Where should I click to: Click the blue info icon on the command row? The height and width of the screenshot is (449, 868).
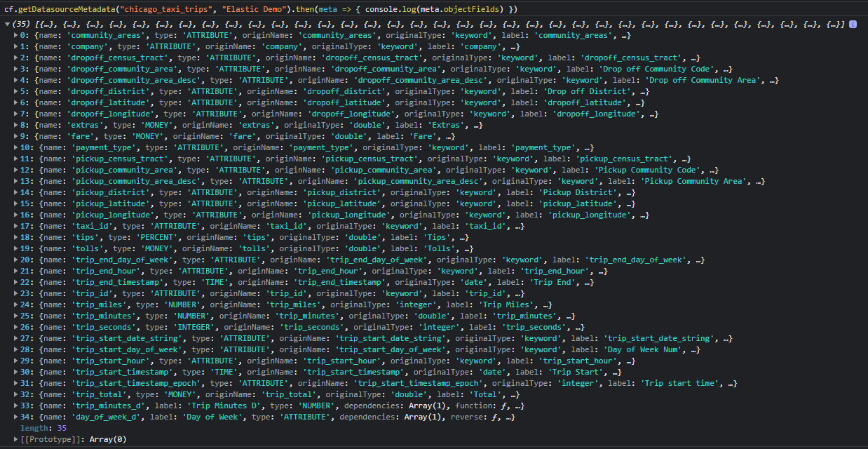click(853, 23)
